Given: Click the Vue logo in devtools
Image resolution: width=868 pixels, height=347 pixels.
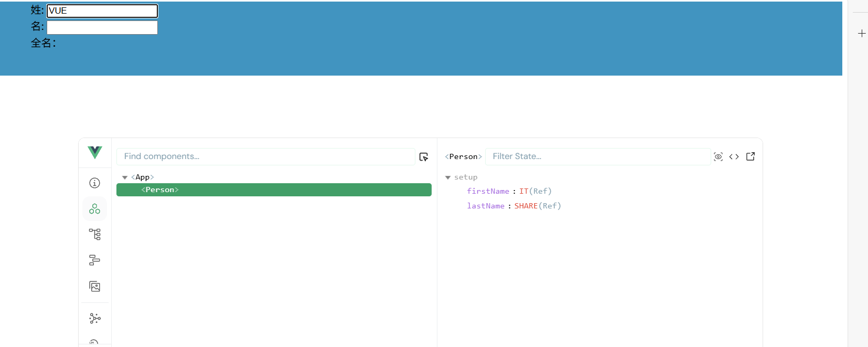Looking at the screenshot, I should (x=95, y=153).
